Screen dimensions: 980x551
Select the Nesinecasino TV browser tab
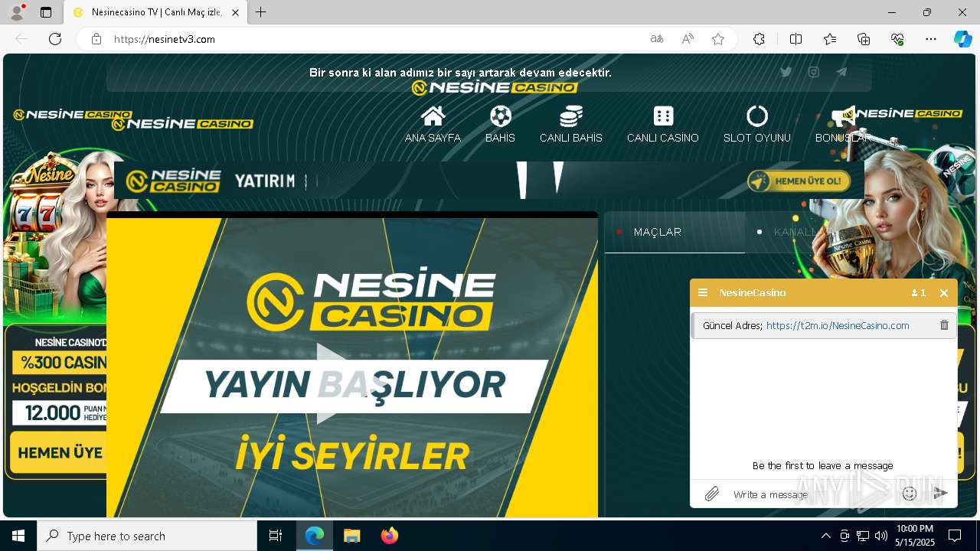click(155, 12)
